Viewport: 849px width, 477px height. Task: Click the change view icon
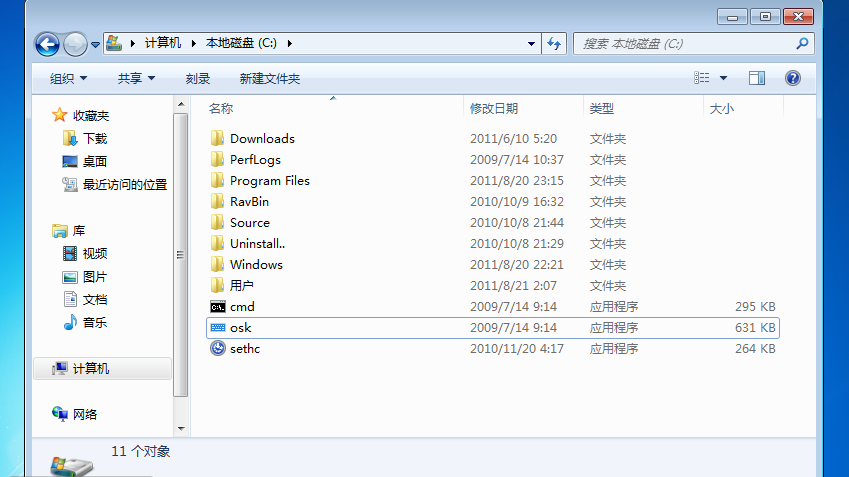click(x=702, y=78)
